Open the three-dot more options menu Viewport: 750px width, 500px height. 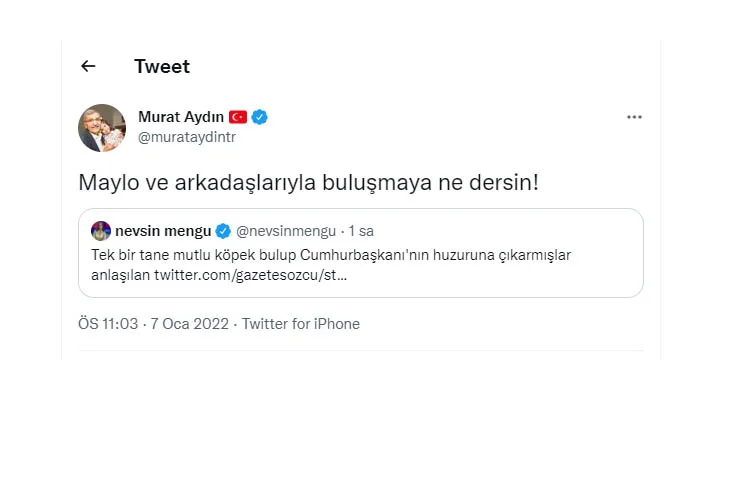tap(634, 117)
